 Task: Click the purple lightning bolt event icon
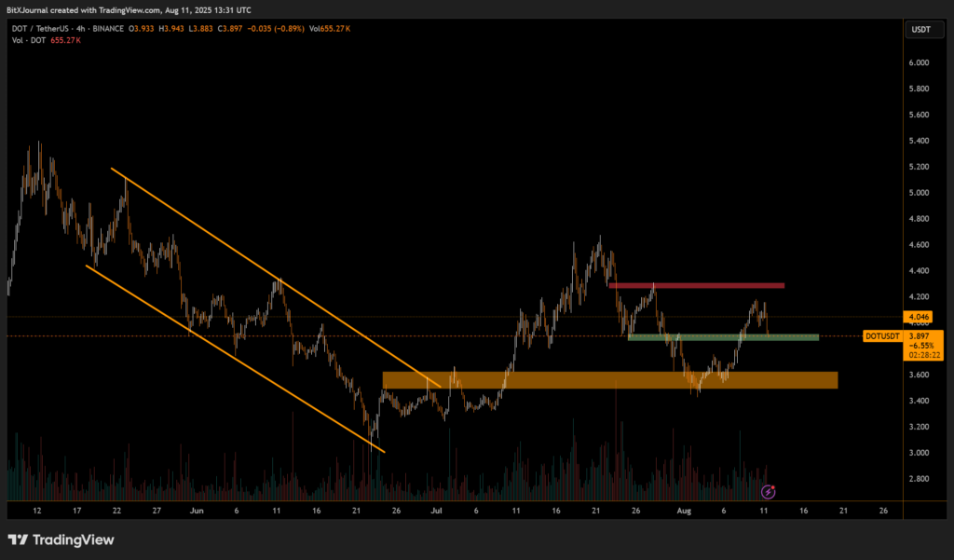769,490
